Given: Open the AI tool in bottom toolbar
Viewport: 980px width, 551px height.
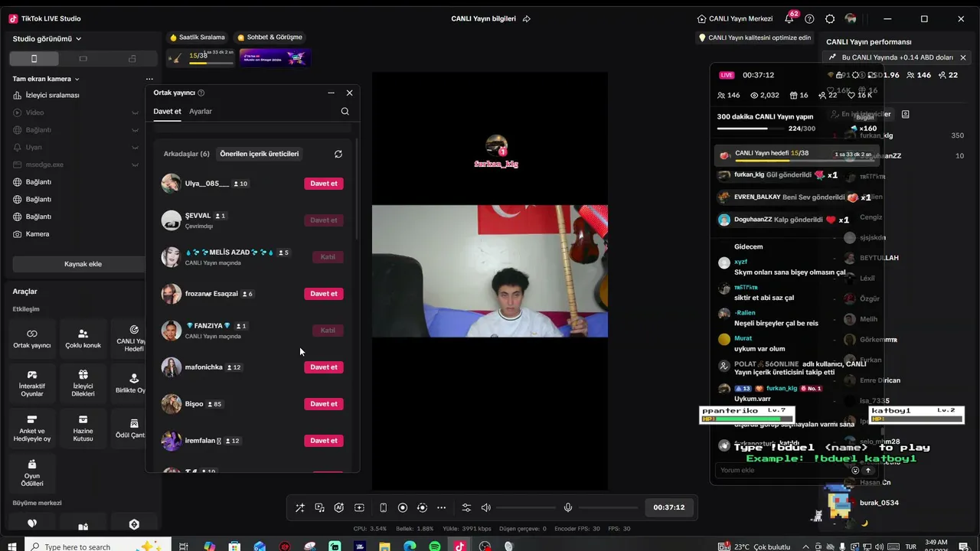Looking at the screenshot, I should pos(339,507).
